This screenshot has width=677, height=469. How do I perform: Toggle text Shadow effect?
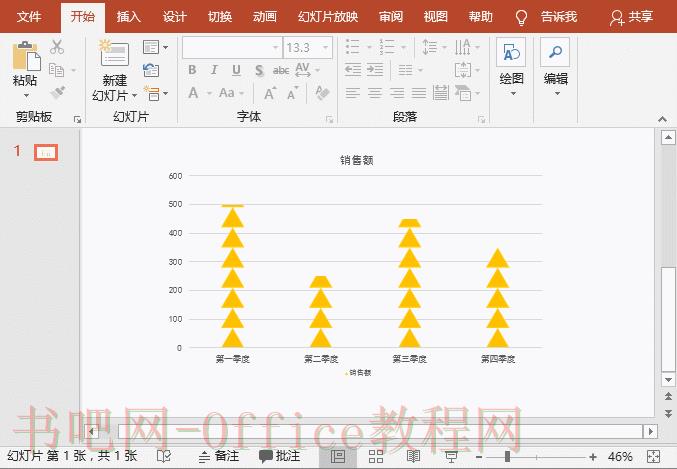(259, 70)
